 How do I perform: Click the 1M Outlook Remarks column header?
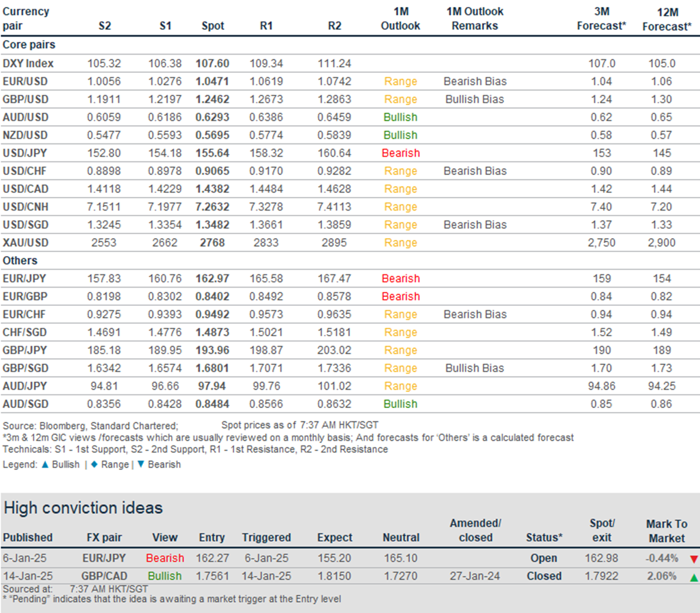coord(475,18)
